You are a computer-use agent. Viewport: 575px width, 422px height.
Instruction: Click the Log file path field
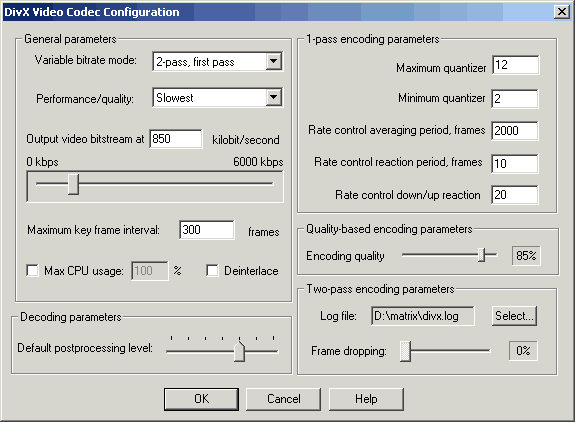(x=423, y=316)
